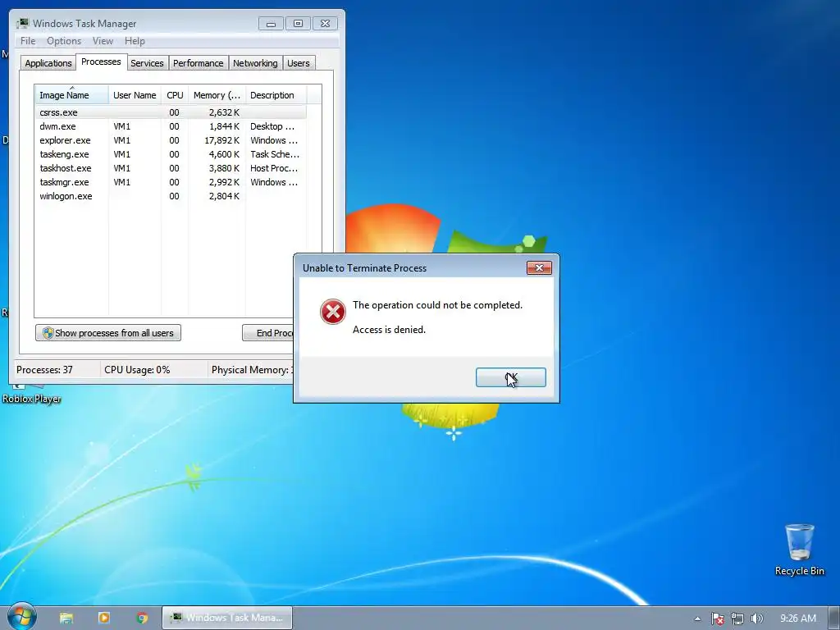
Task: Click the 'Host Proc...' description cell
Action: click(x=274, y=168)
